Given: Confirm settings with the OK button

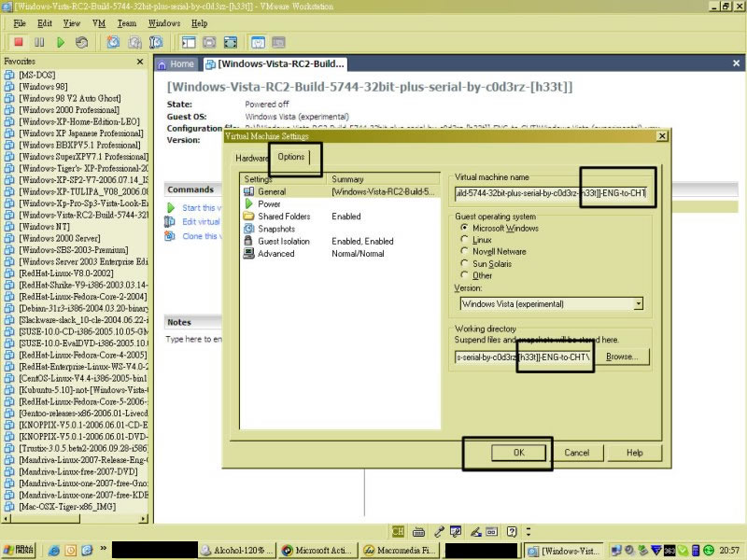Looking at the screenshot, I should click(518, 453).
